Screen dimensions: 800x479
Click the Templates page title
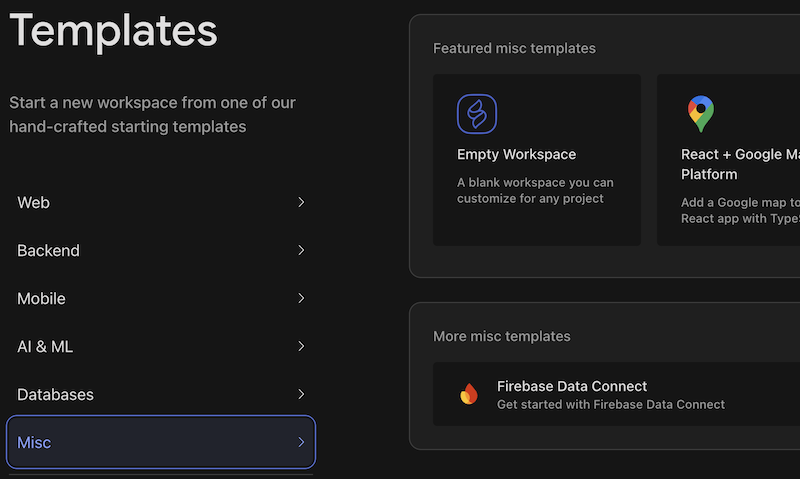[113, 31]
